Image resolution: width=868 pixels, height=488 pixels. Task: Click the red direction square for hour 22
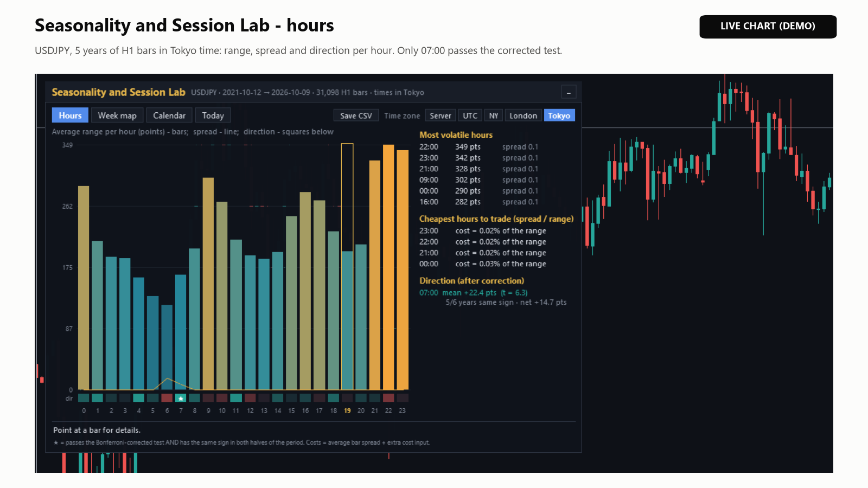[x=388, y=398]
